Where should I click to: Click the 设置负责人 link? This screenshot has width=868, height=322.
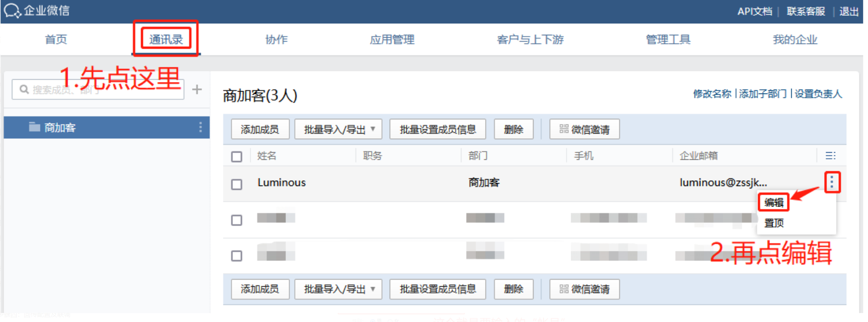pos(818,94)
